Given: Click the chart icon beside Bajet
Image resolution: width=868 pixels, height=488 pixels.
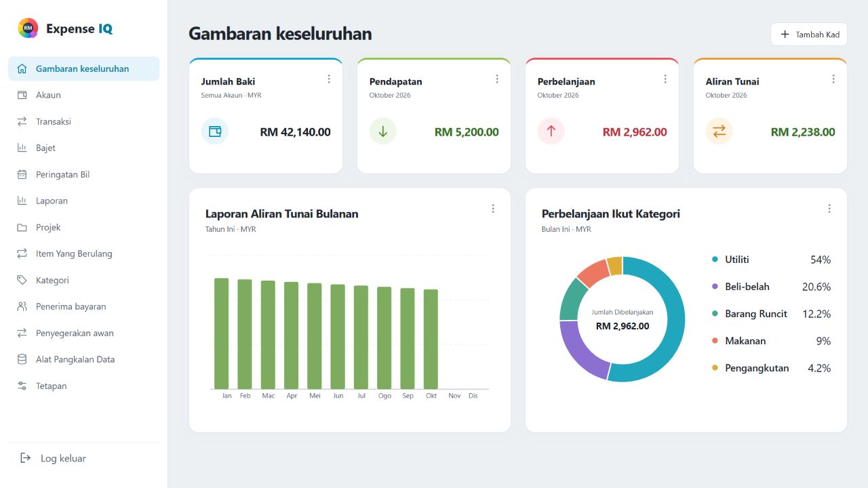Looking at the screenshot, I should click(x=22, y=148).
